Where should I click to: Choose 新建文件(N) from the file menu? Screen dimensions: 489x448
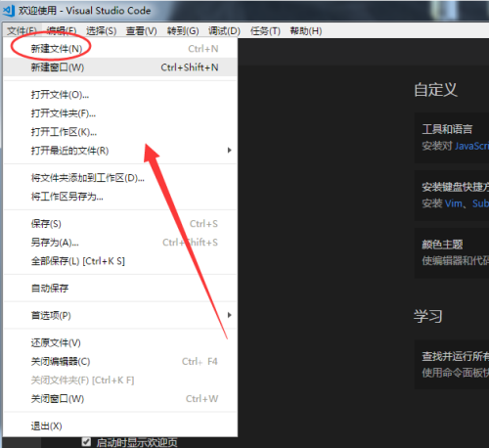coord(120,49)
